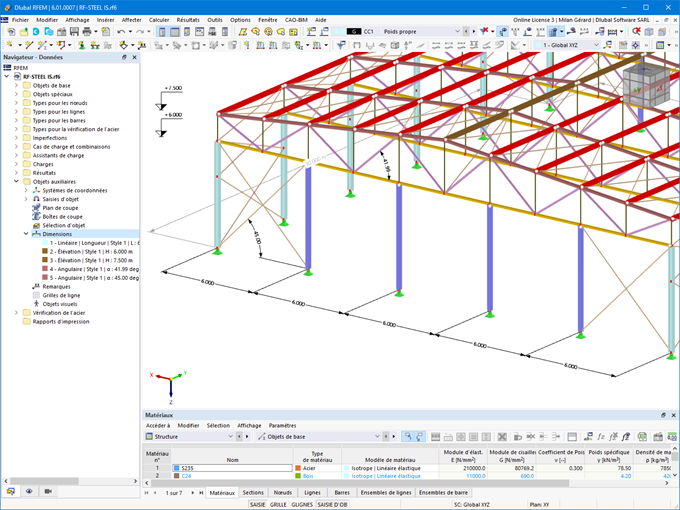Toggle the navigator panel display button
The width and height of the screenshot is (680, 510).
(x=162, y=32)
